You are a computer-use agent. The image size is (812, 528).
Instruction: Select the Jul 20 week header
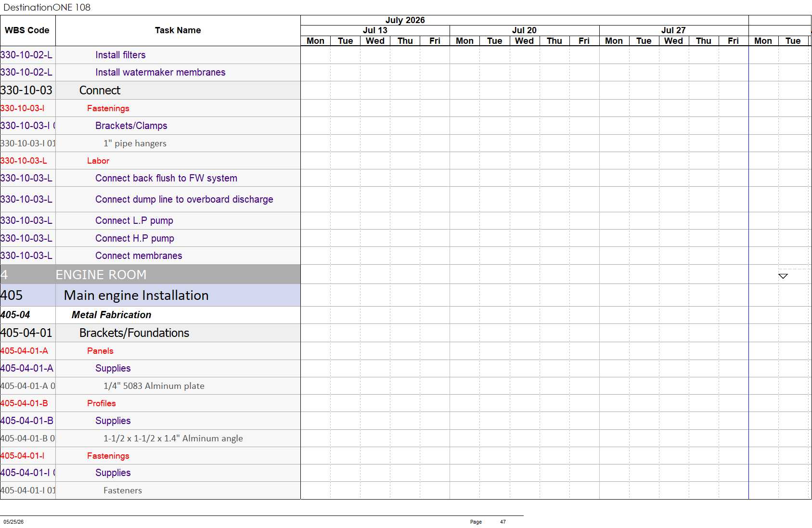pos(524,30)
